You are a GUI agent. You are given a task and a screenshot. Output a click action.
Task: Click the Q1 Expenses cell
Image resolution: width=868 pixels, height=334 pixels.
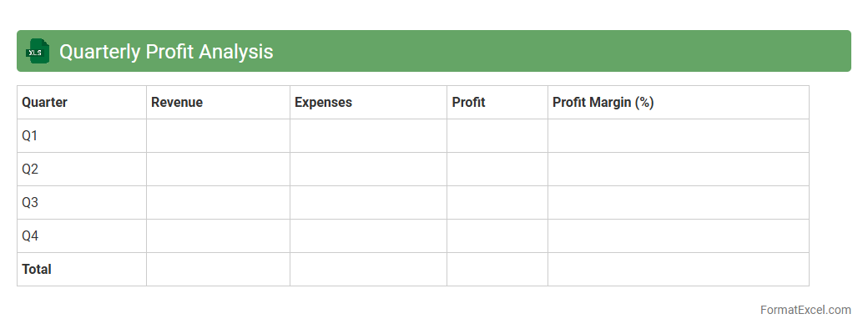(x=368, y=136)
